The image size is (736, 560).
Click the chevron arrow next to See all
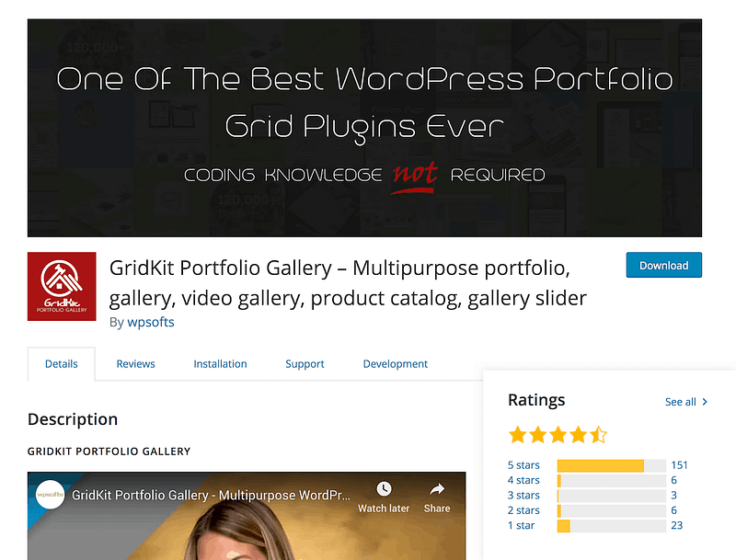pyautogui.click(x=705, y=402)
